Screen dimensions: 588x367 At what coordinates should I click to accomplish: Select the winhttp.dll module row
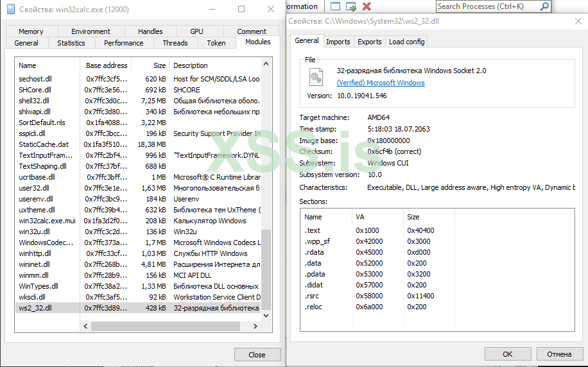139,253
